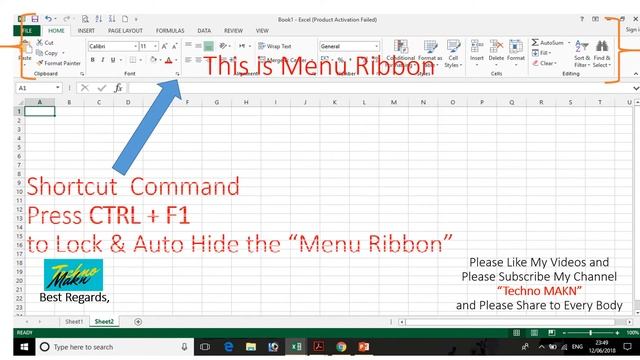Viewport: 640px width, 360px height.
Task: Open the Fill options
Action: point(542,53)
